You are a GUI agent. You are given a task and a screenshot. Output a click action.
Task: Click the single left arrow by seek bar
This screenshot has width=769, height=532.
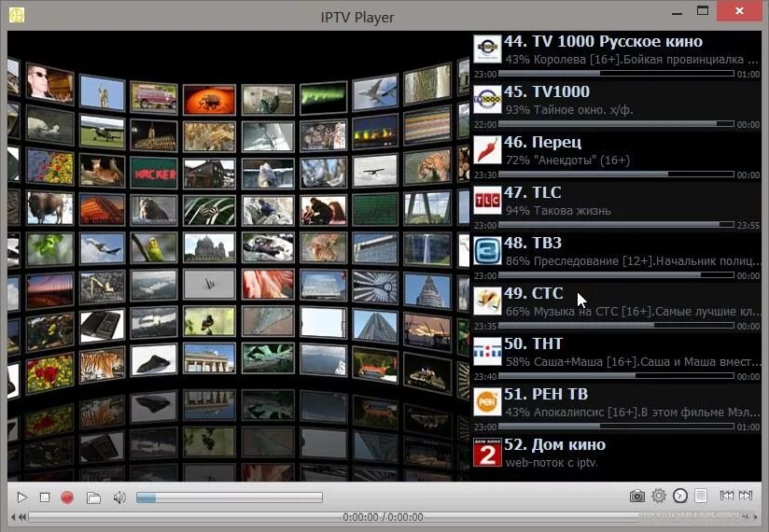click(13, 517)
